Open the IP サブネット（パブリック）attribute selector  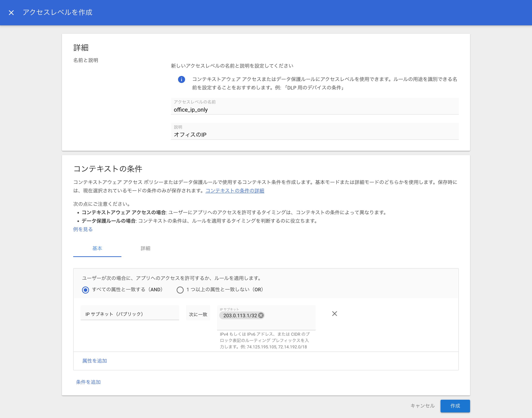(130, 314)
